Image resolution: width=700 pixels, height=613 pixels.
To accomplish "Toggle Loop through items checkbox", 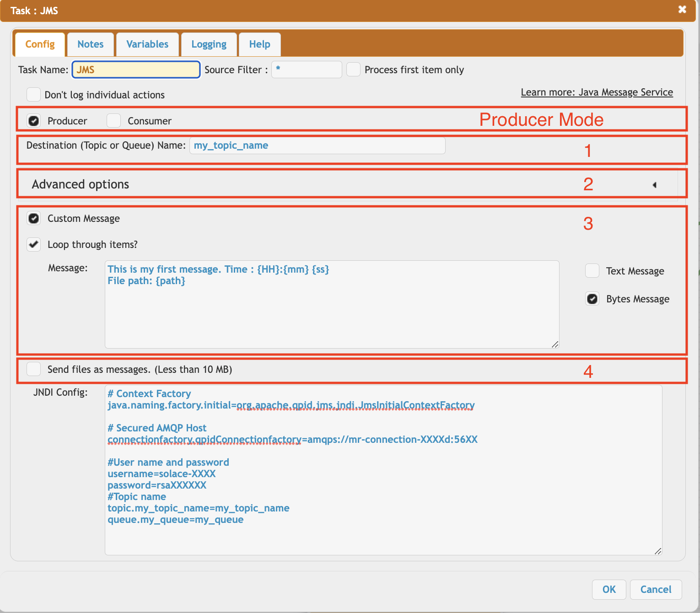I will click(x=34, y=244).
